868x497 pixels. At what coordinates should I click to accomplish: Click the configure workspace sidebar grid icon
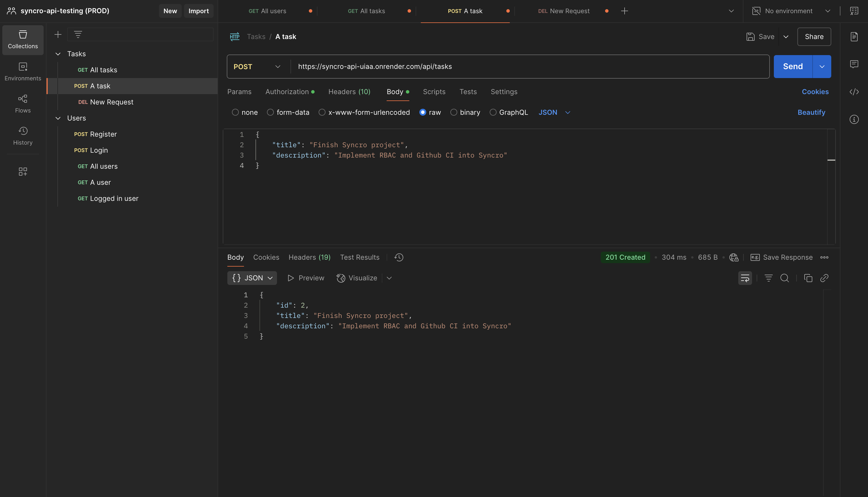tap(23, 171)
